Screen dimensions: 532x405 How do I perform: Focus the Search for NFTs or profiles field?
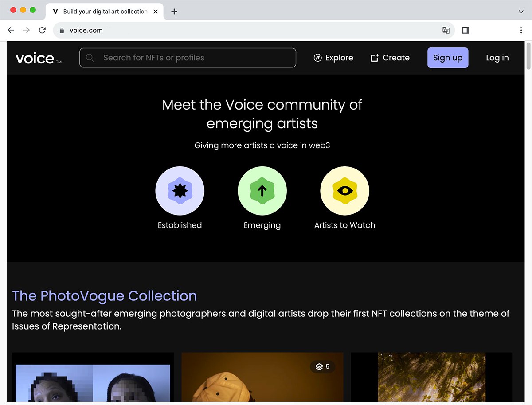coord(188,58)
